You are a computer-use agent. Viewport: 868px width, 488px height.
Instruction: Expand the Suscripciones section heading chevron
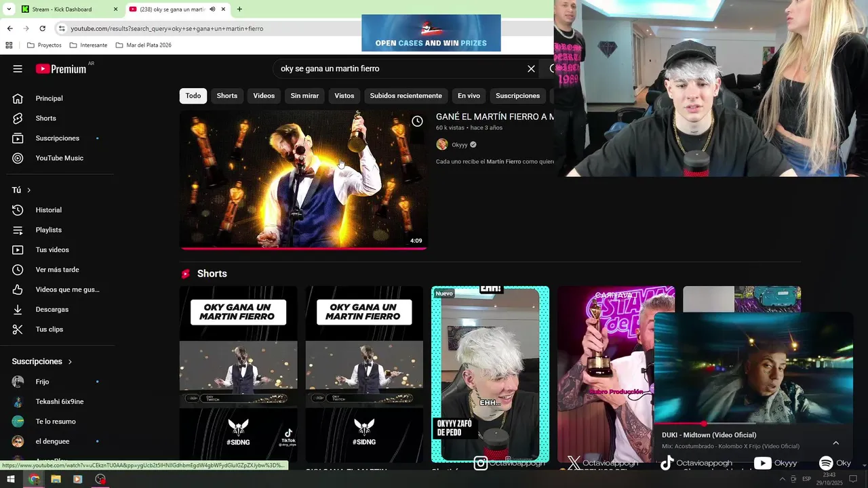pos(70,362)
